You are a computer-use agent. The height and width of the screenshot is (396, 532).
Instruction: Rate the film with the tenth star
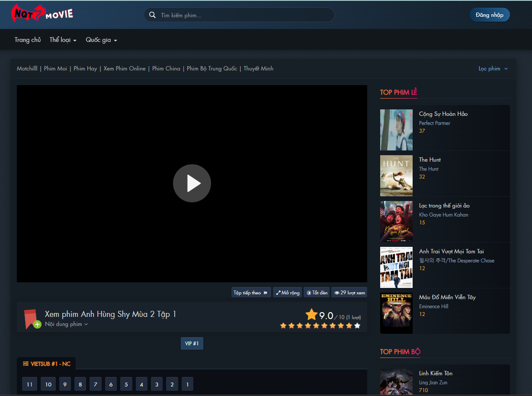point(357,326)
